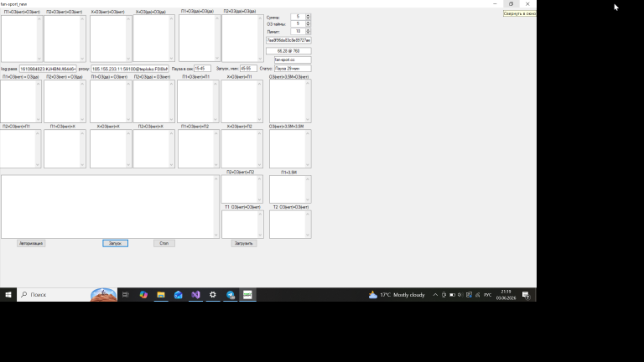Click the fan-sport.cc domain field

tap(293, 60)
